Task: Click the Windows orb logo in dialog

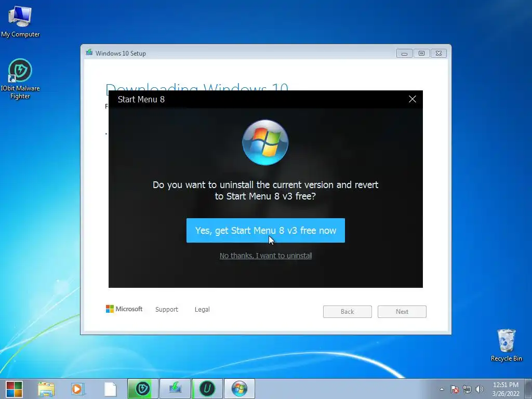Action: [x=265, y=142]
